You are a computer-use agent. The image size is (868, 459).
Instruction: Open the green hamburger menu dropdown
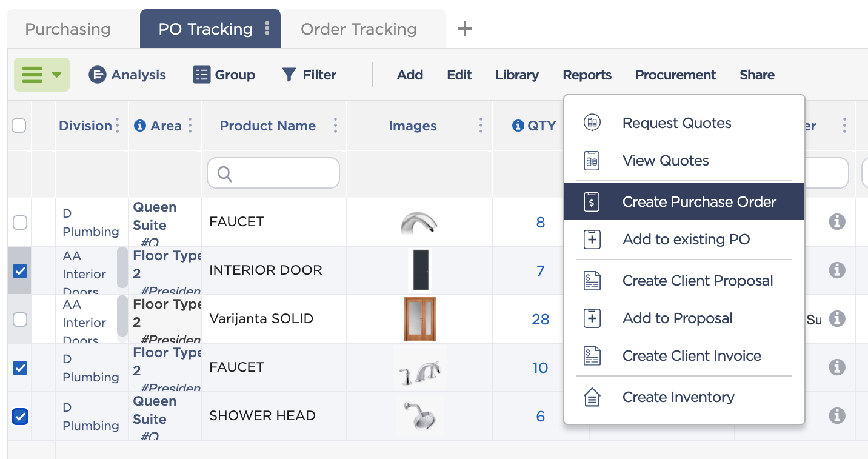tap(41, 75)
